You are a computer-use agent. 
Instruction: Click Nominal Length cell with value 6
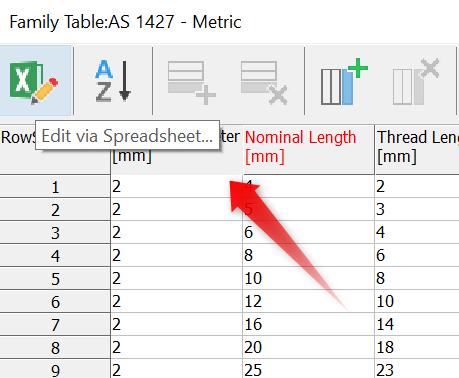pyautogui.click(x=309, y=232)
